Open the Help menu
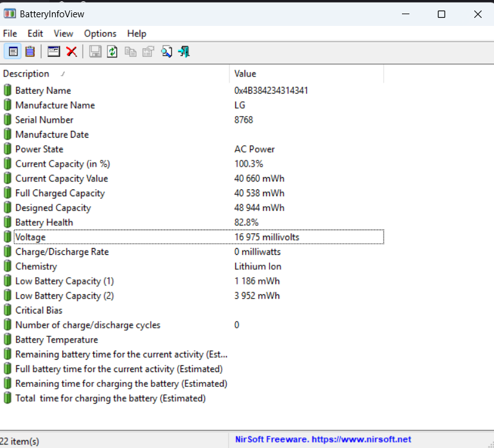494x448 pixels. pos(136,33)
